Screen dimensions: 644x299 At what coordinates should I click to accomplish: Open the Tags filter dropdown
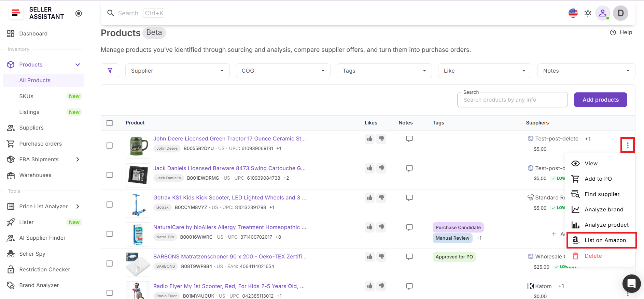pyautogui.click(x=384, y=71)
